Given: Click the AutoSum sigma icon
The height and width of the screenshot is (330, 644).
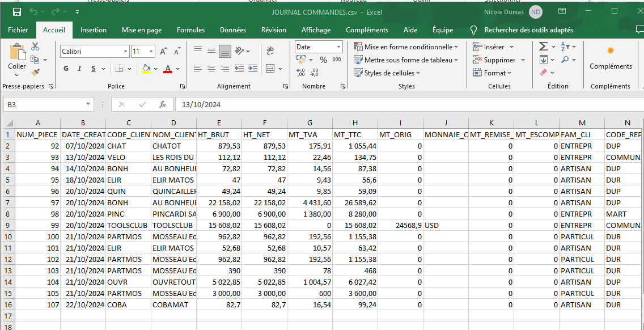Looking at the screenshot, I should pyautogui.click(x=543, y=46).
